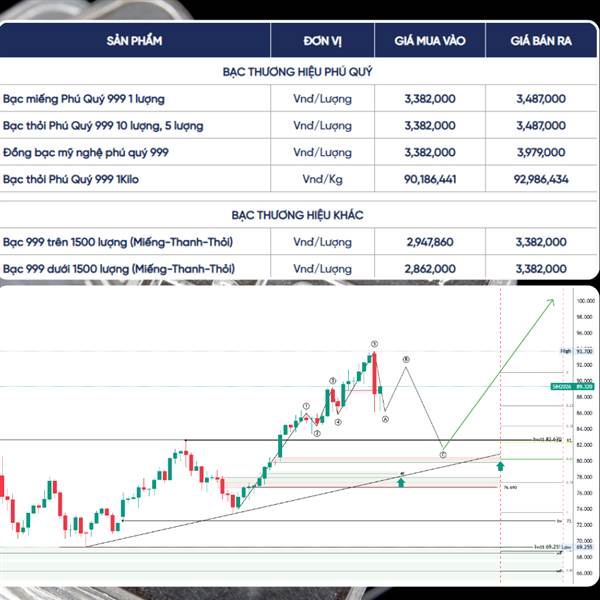
Task: Click the 80.000 price axis label
Action: [585, 461]
